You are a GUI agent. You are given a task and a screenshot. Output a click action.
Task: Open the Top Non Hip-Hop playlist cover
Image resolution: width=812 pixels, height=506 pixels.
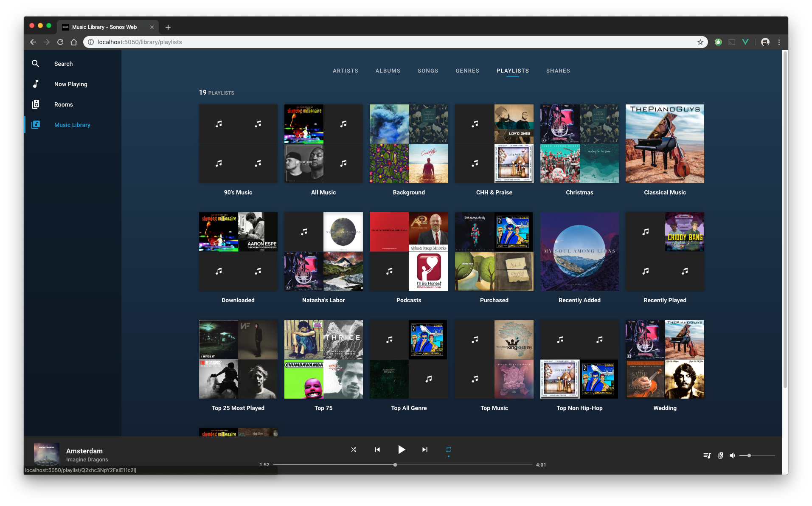point(579,359)
